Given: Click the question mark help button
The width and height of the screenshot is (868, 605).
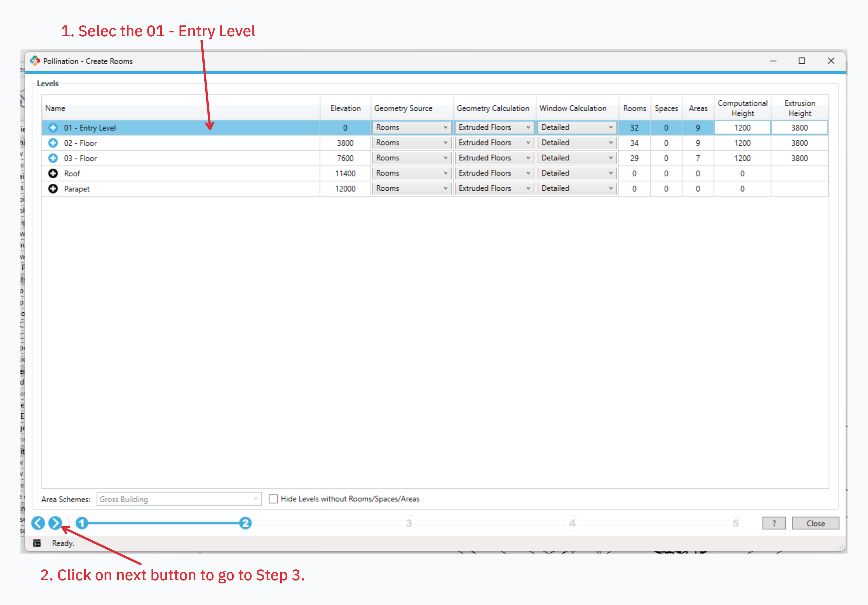Looking at the screenshot, I should point(774,523).
